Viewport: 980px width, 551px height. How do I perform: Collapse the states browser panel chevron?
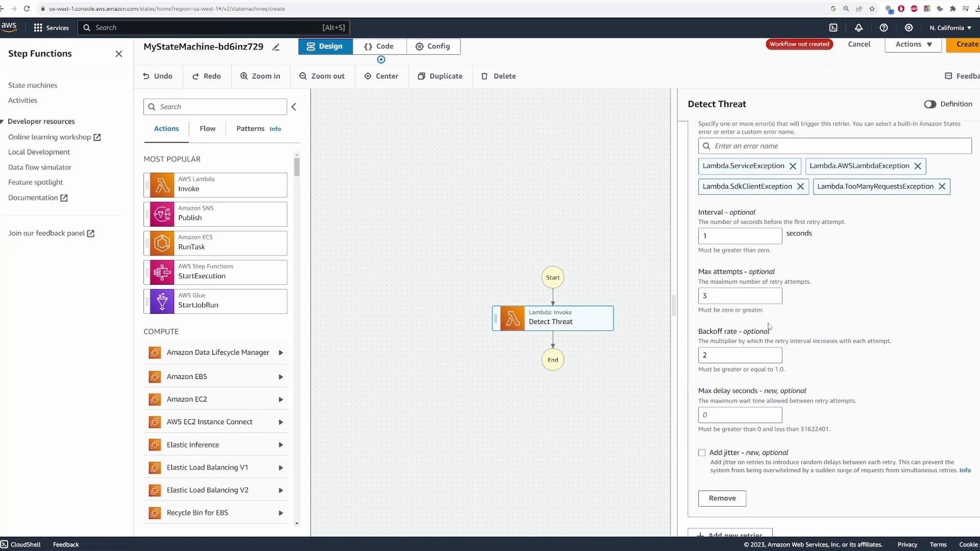(x=294, y=107)
